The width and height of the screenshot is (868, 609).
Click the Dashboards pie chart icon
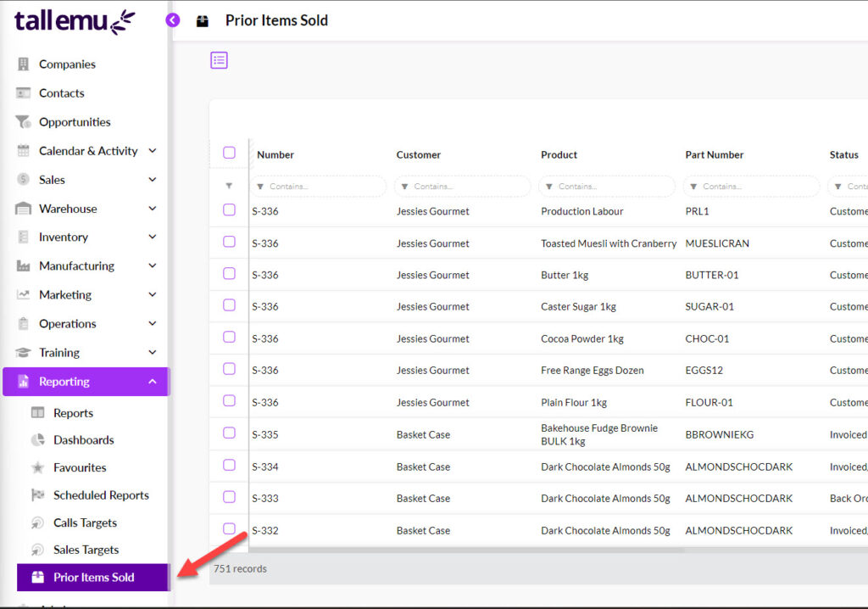(38, 440)
